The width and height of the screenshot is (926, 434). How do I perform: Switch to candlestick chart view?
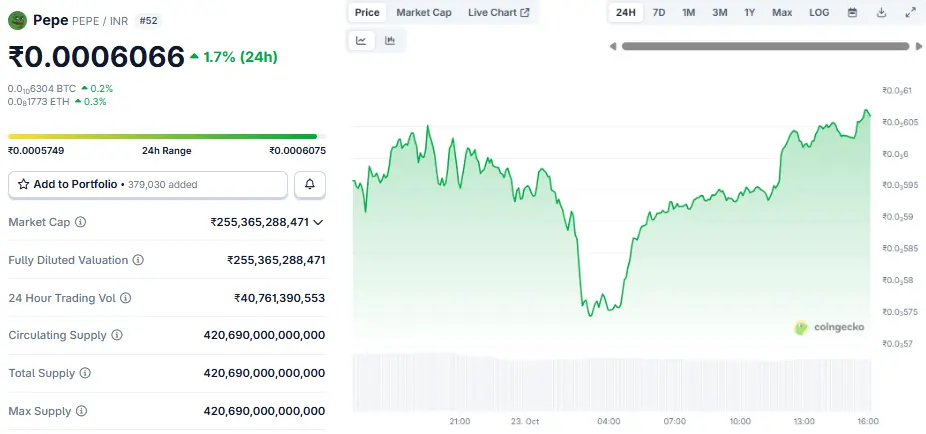(x=389, y=41)
